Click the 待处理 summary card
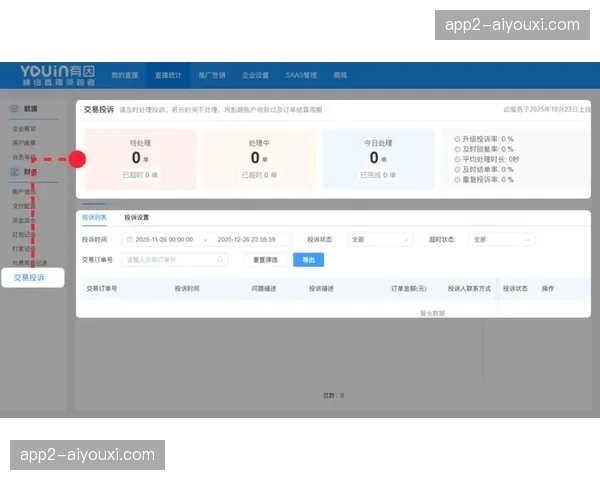The image size is (600, 480). (140, 159)
